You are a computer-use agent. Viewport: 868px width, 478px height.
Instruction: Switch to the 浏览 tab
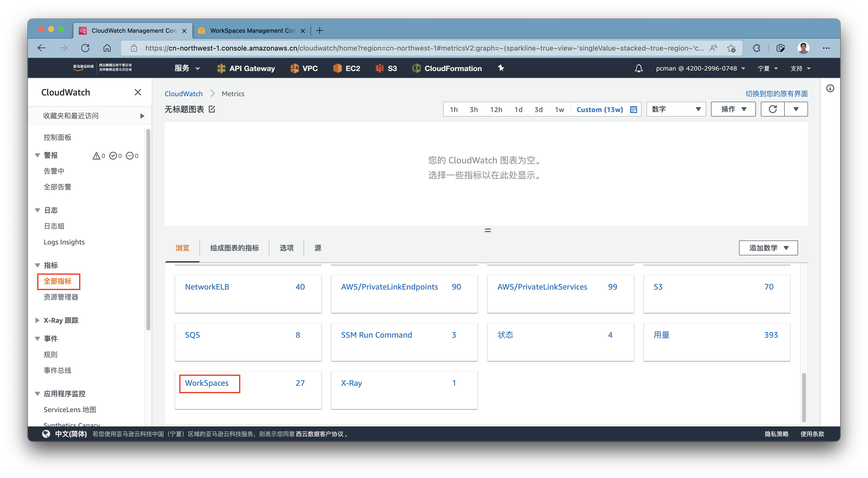coord(182,248)
